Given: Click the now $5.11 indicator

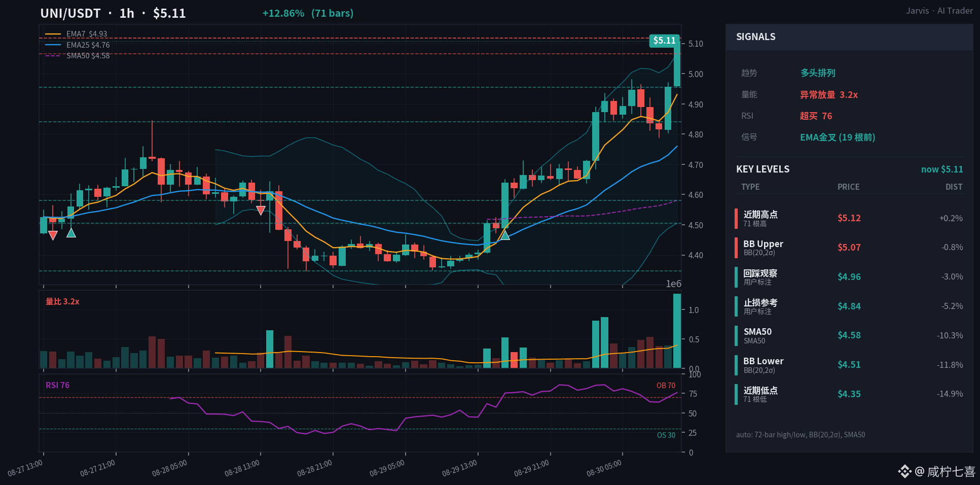Looking at the screenshot, I should click(x=942, y=169).
